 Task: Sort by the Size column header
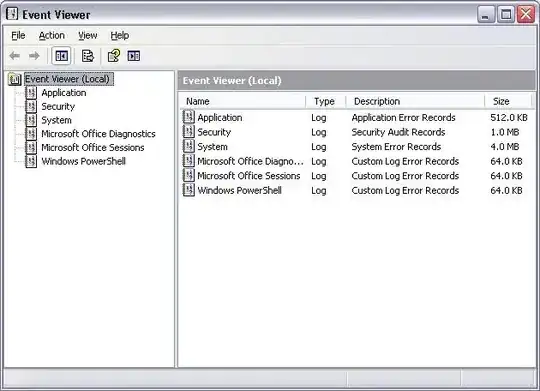pos(508,101)
